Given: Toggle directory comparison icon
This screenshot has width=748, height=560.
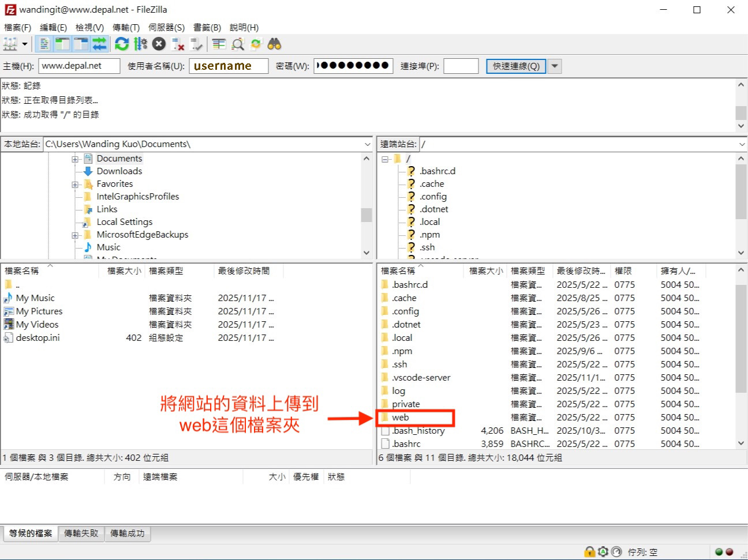Looking at the screenshot, I should click(x=237, y=44).
